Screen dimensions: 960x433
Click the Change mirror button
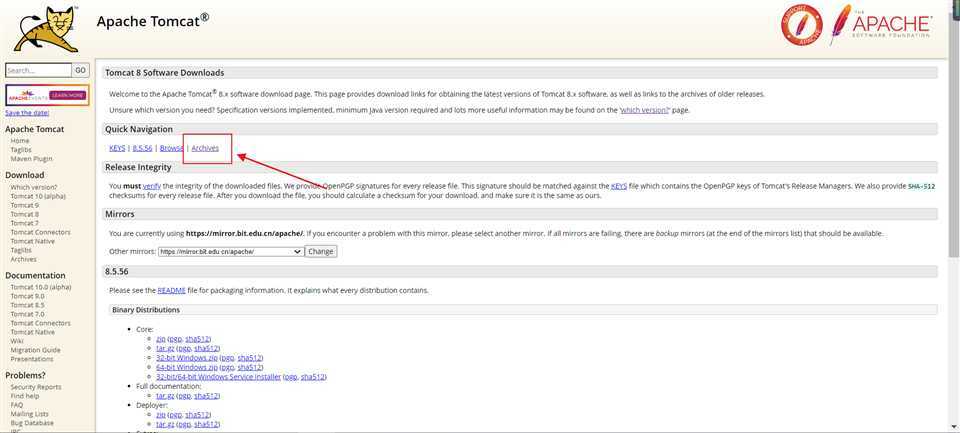[321, 251]
